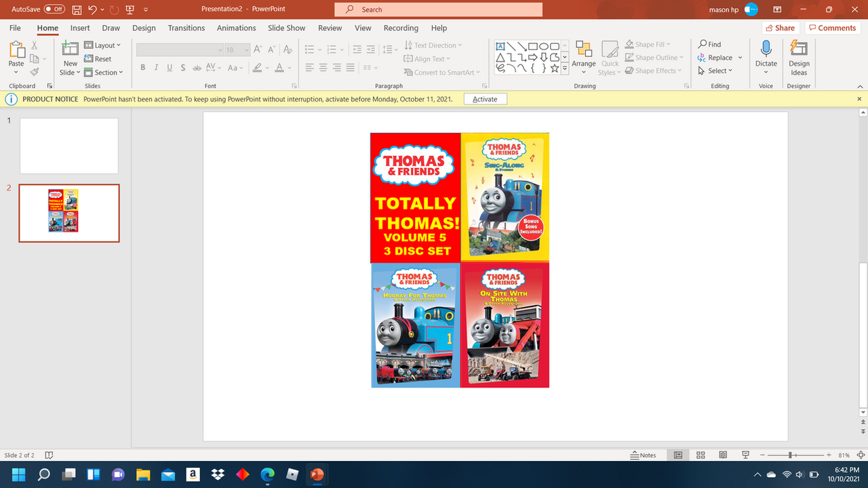The image size is (868, 488).
Task: Click Convert to SmartArt
Action: point(441,73)
